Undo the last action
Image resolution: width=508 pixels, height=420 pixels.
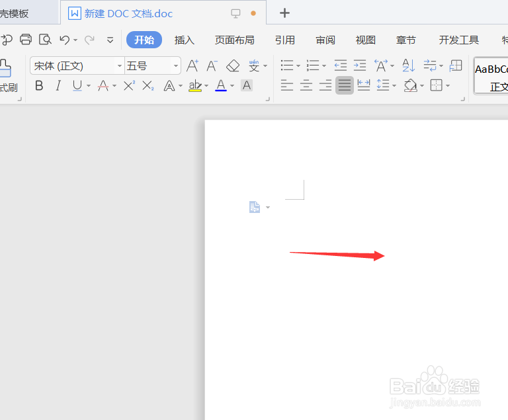(65, 40)
